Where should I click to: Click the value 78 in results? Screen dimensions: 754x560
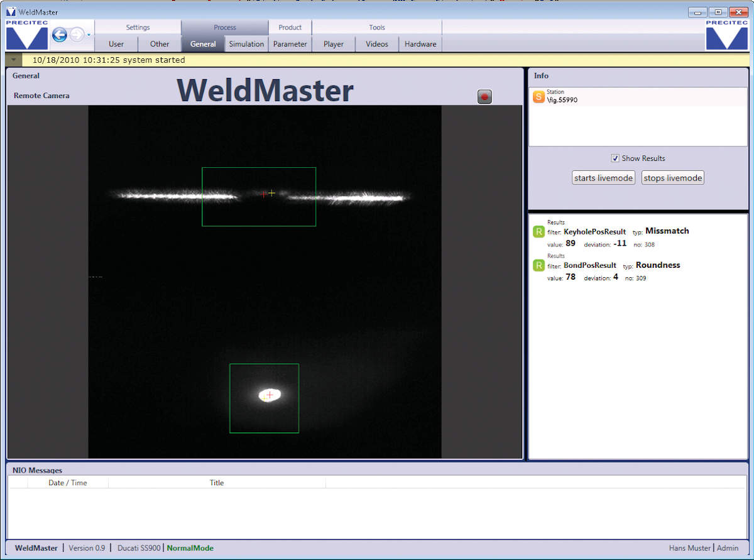tap(571, 277)
